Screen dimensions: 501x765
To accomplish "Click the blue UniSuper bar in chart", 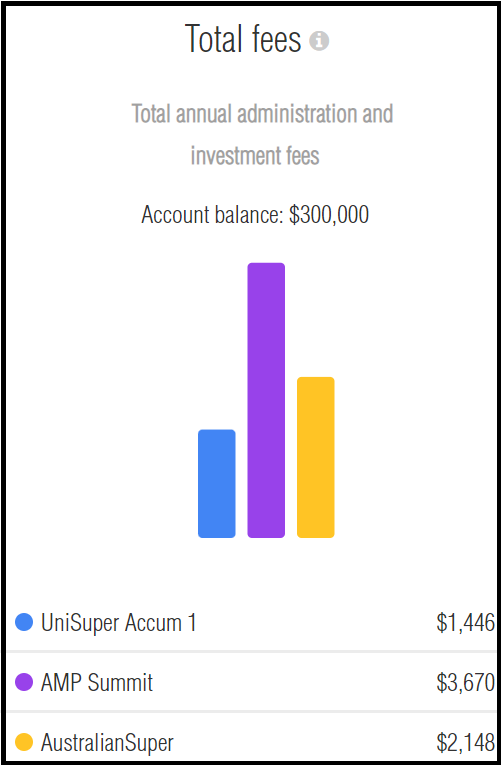I will point(217,483).
